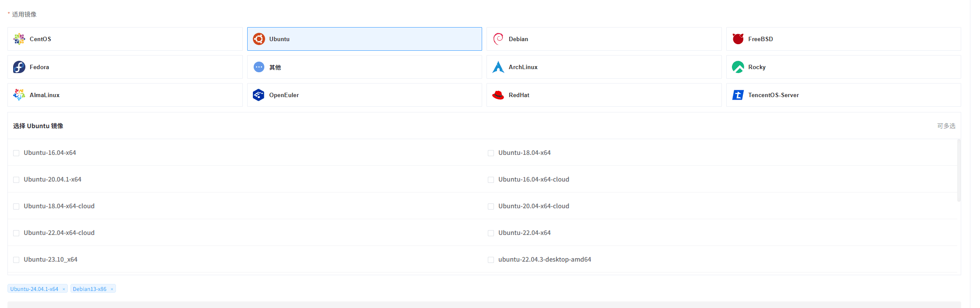The image size is (980, 308).
Task: Open the Fedora image category
Action: point(125,67)
